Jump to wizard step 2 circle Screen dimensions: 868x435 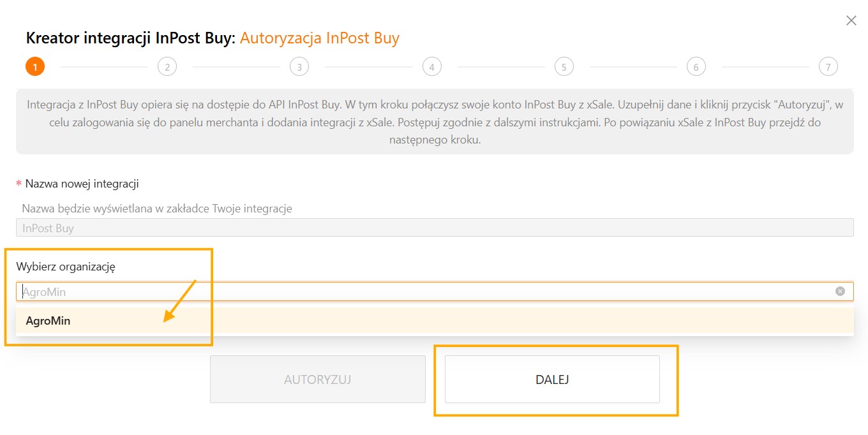pyautogui.click(x=167, y=66)
